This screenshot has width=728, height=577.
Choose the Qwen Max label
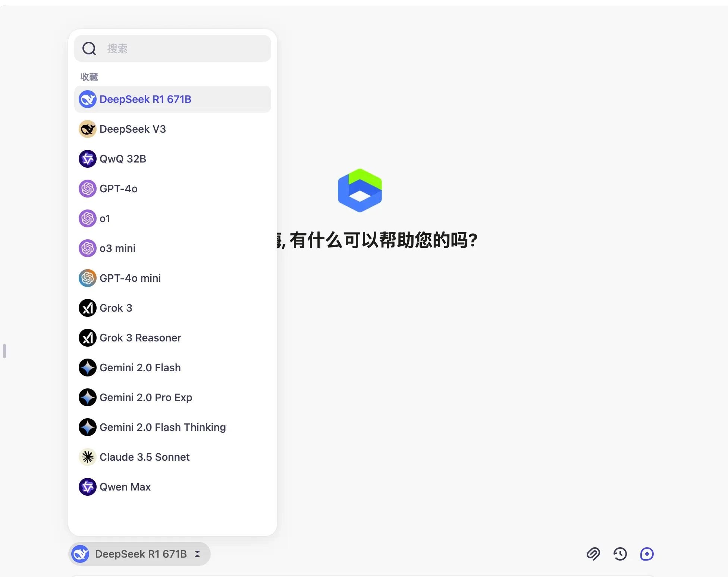pyautogui.click(x=125, y=487)
